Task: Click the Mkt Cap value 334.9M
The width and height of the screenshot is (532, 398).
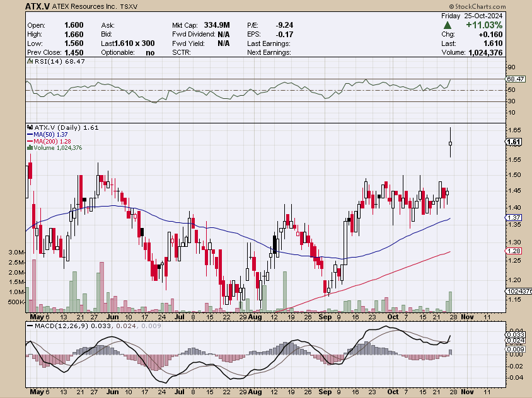Action: (217, 25)
